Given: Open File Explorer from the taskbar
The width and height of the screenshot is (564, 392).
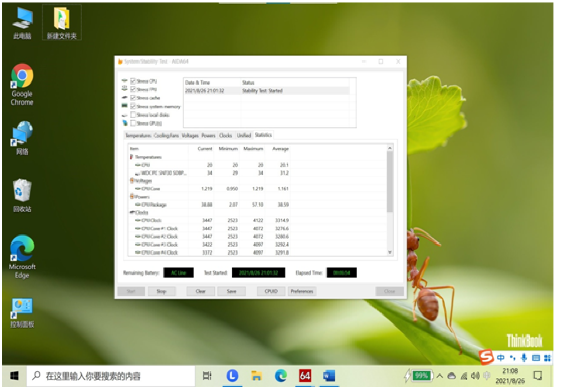Looking at the screenshot, I should click(x=256, y=376).
